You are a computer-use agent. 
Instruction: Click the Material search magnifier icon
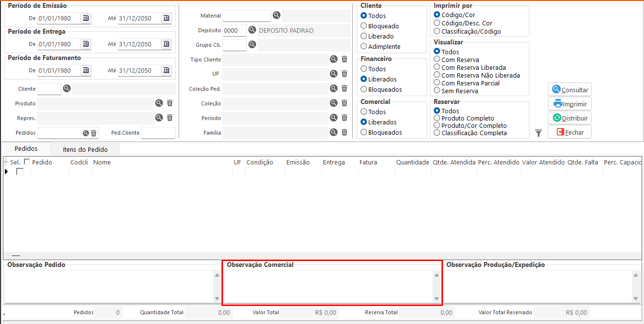[277, 16]
